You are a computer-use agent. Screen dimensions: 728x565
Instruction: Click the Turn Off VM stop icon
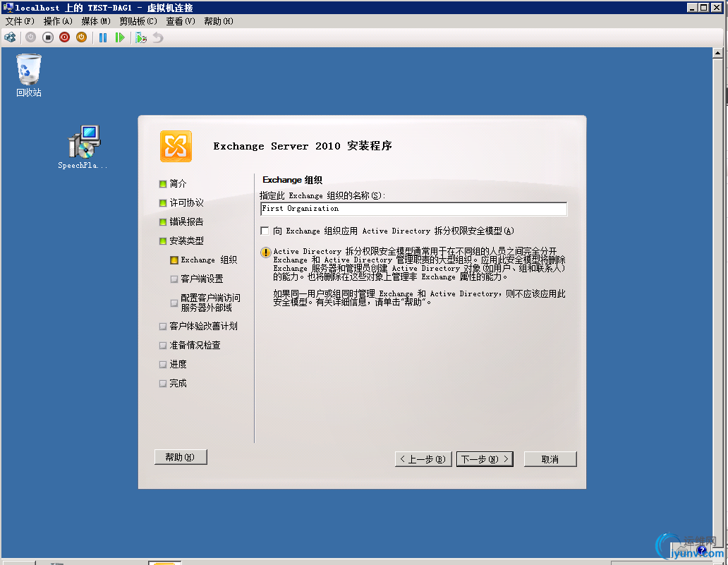coord(48,37)
